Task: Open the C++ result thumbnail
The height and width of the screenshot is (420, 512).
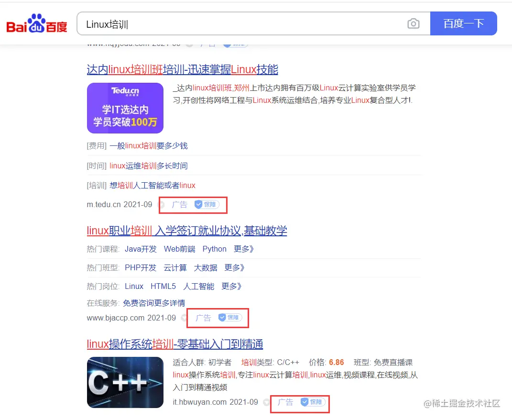Action: (x=125, y=382)
